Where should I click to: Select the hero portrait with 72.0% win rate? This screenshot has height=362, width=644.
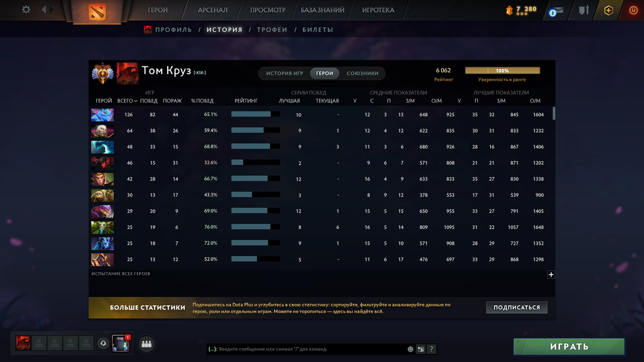click(102, 243)
